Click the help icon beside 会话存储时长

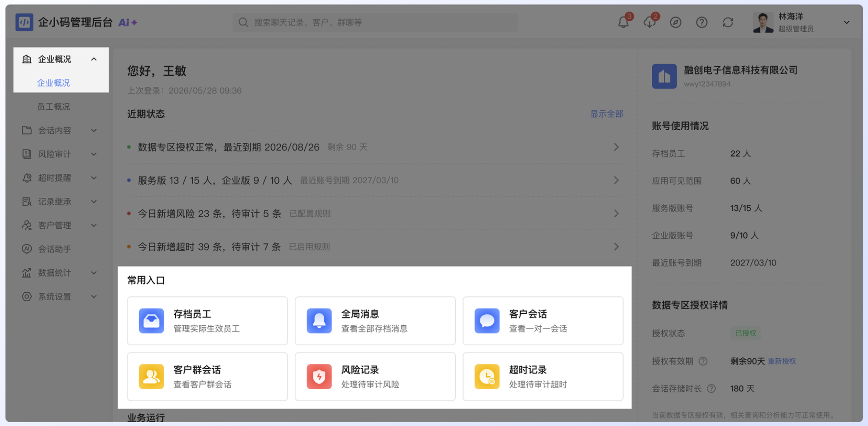click(x=711, y=388)
